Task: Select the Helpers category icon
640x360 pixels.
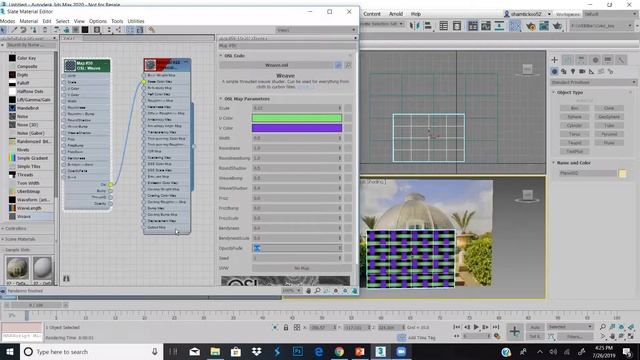Action: [591, 71]
